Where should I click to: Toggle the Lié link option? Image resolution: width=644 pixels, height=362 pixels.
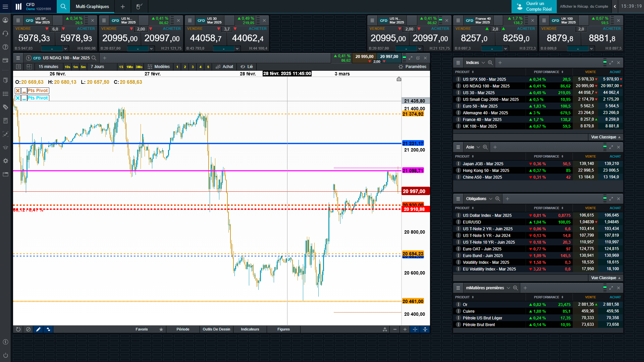pos(247,67)
